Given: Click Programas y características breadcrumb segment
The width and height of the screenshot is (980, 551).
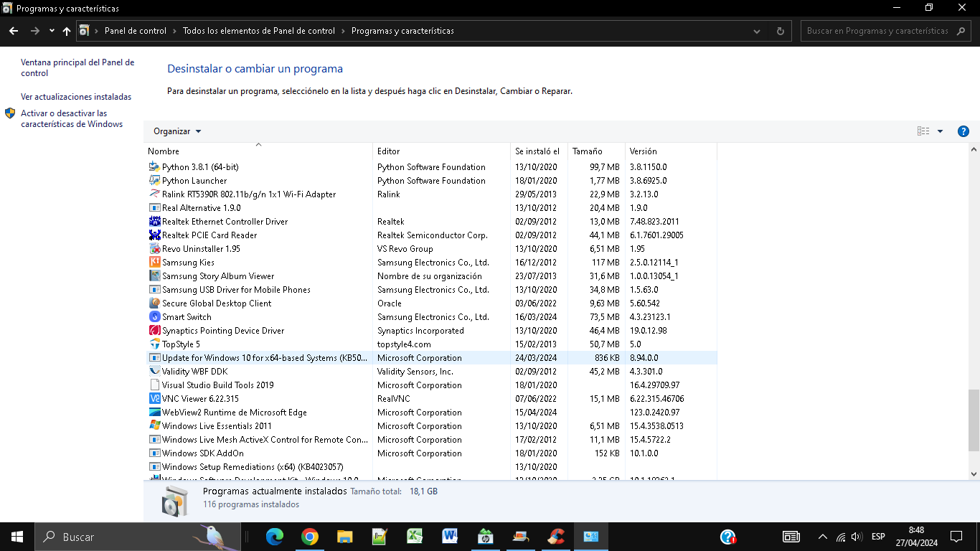Looking at the screenshot, I should [402, 31].
